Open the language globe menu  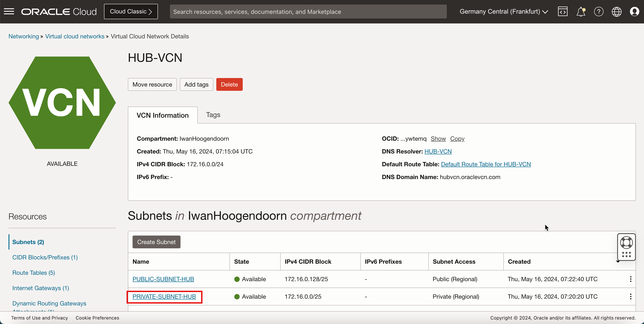coord(617,12)
